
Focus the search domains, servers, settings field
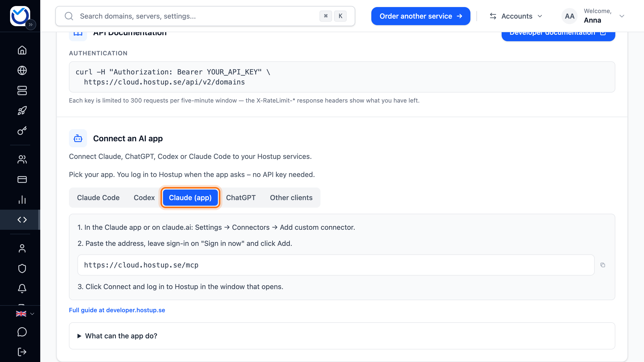coord(205,16)
